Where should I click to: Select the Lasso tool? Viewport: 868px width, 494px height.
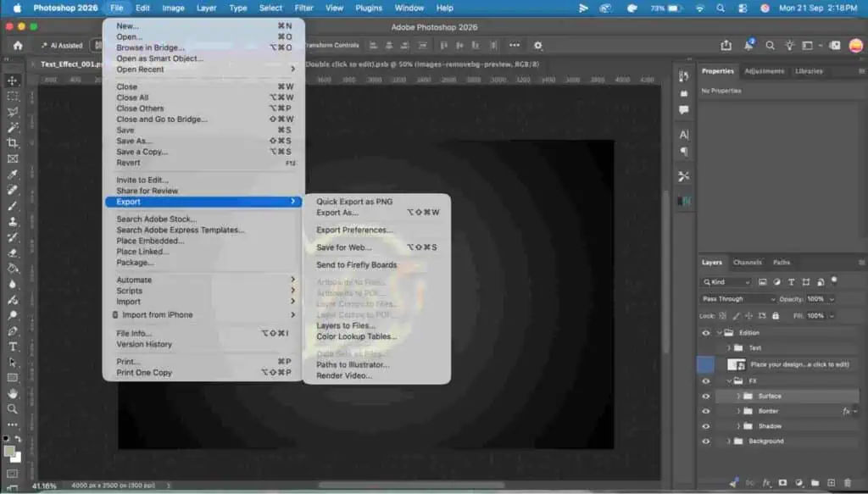pos(12,112)
